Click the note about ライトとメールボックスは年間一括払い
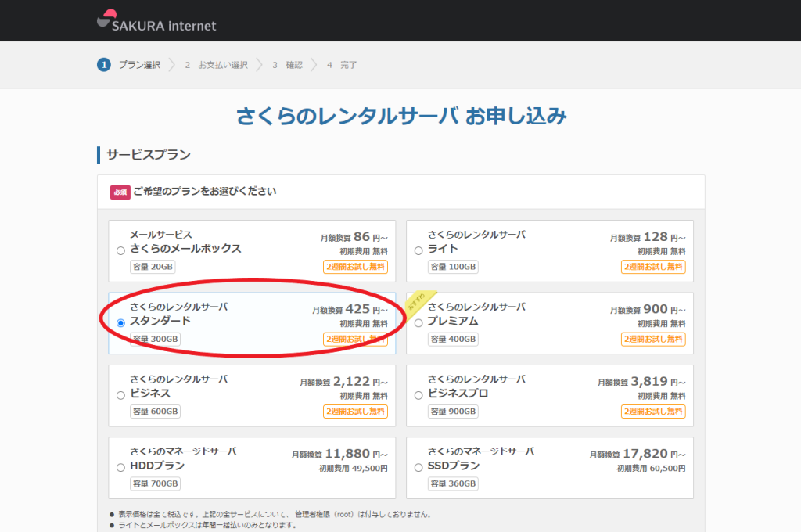This screenshot has height=532, width=801. click(207, 525)
